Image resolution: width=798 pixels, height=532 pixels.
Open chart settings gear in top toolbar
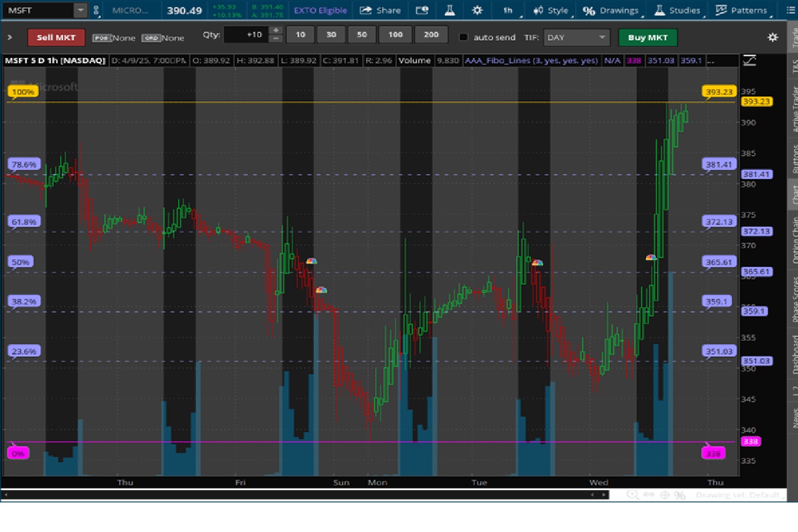pos(477,10)
